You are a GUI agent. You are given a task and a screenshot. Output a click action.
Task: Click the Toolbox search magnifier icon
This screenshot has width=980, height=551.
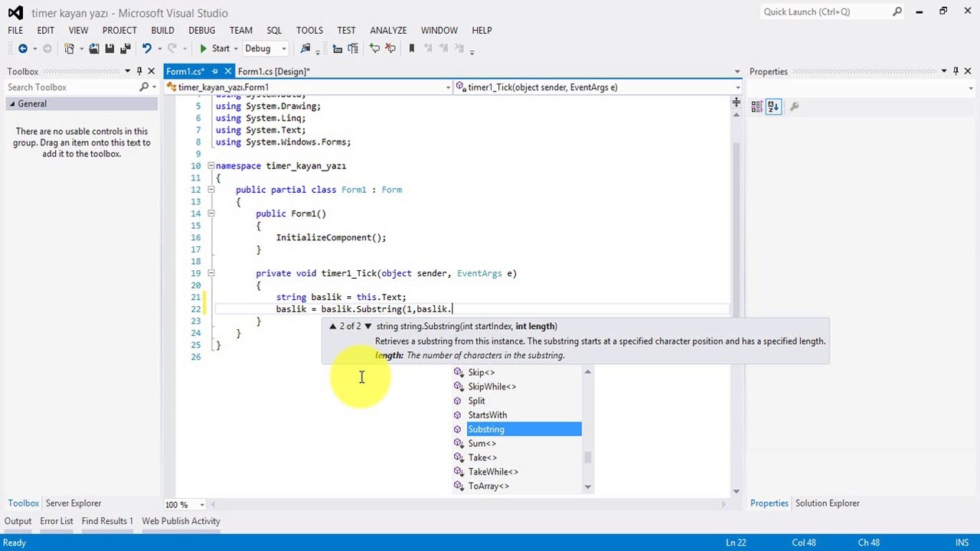[x=144, y=87]
